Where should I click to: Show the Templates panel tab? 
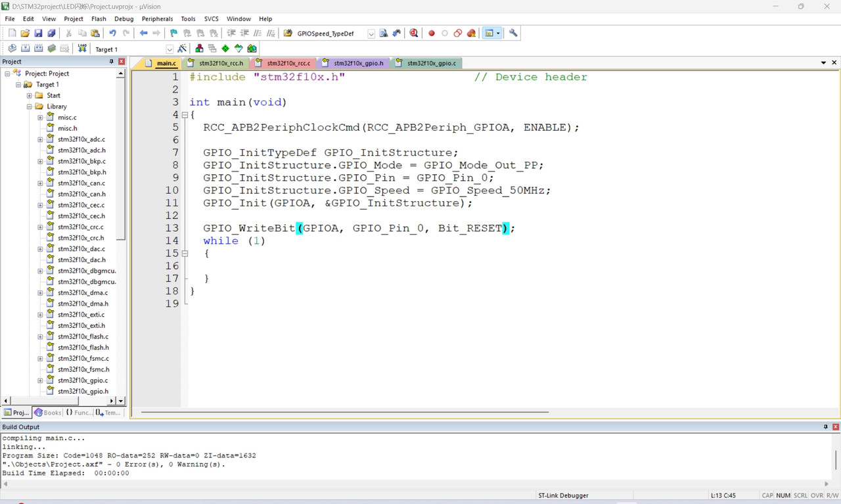coord(108,413)
